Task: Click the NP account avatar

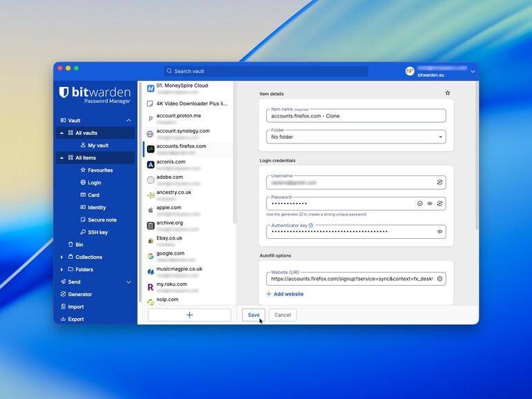Action: [410, 71]
